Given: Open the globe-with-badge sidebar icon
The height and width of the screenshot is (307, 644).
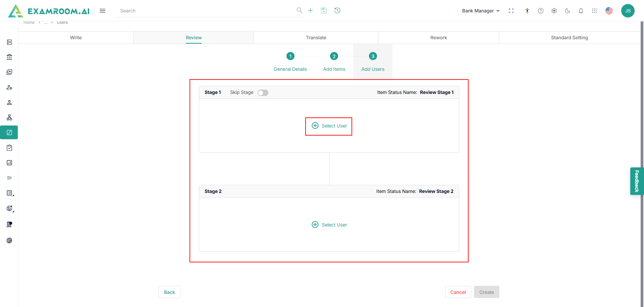Looking at the screenshot, I should pyautogui.click(x=10, y=209).
